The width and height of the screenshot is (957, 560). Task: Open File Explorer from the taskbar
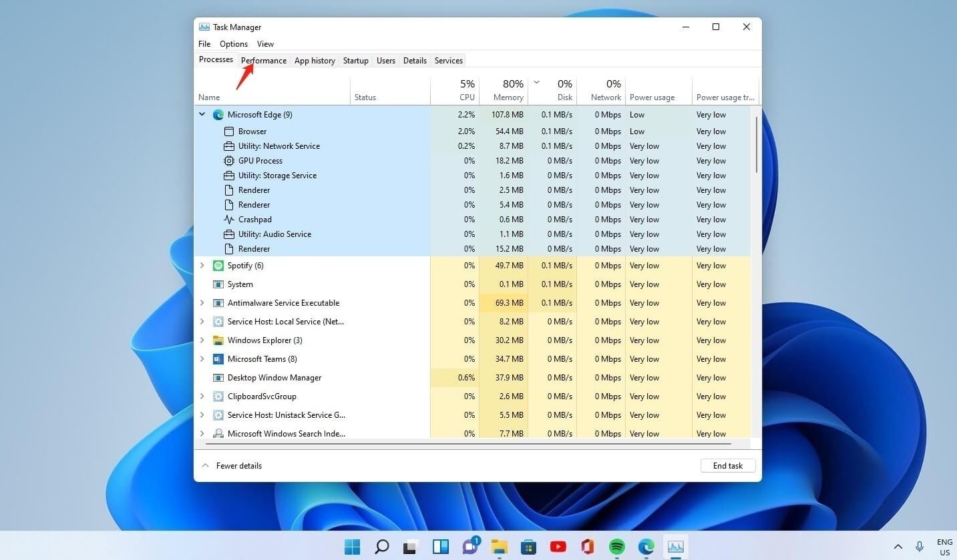[499, 547]
